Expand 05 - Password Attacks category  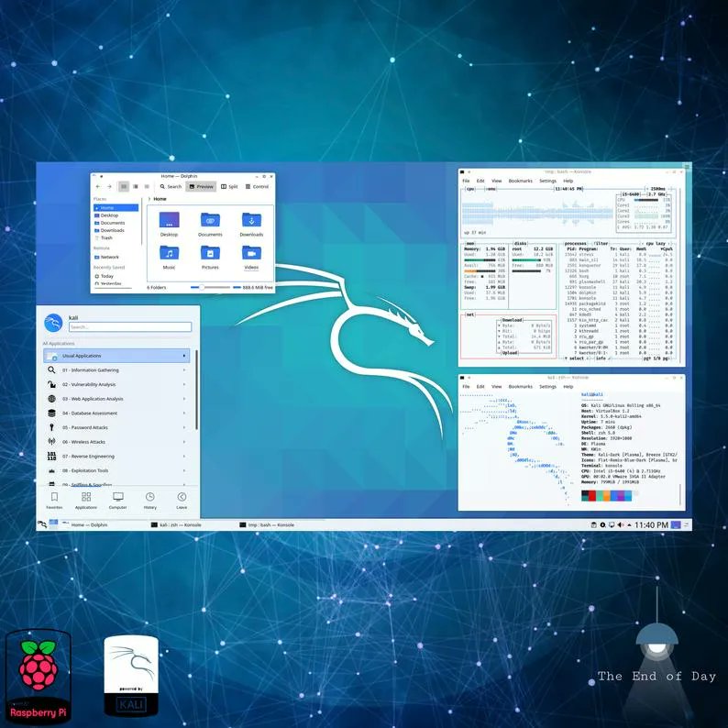pos(116,427)
